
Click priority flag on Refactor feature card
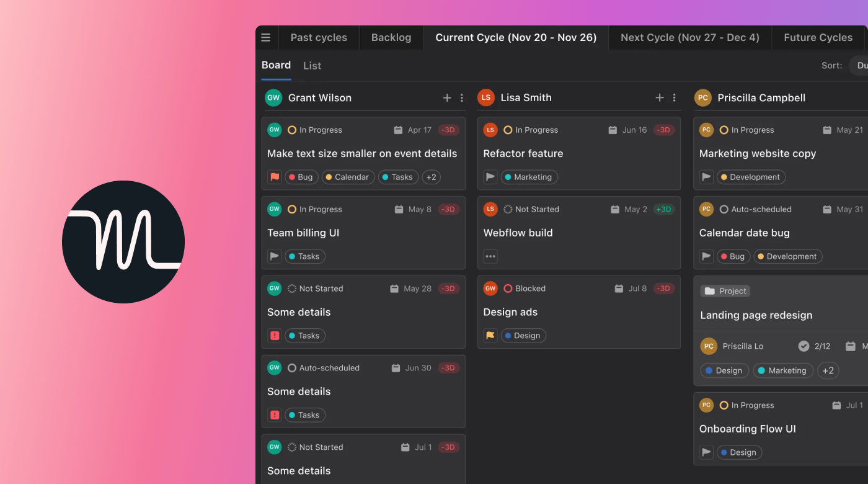[x=490, y=177]
